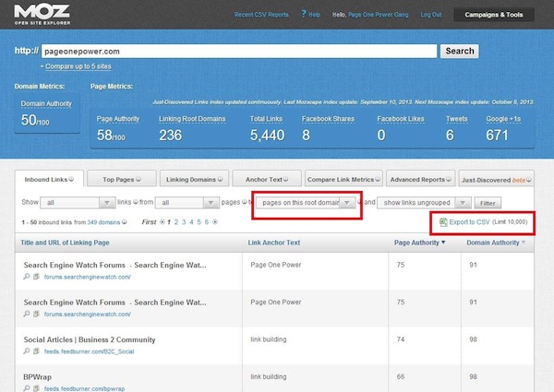
Task: Open the 'Show all' links dropdown
Action: [78, 203]
